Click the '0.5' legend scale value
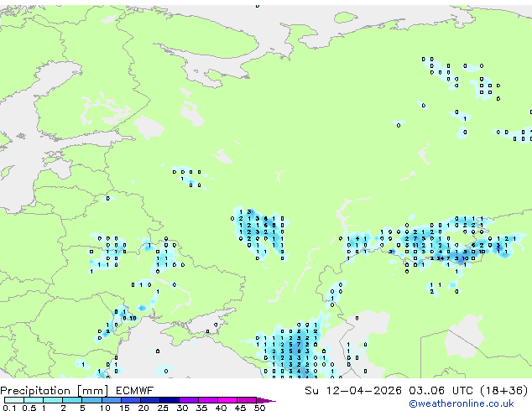This screenshot has height=411, width=532. click(29, 408)
